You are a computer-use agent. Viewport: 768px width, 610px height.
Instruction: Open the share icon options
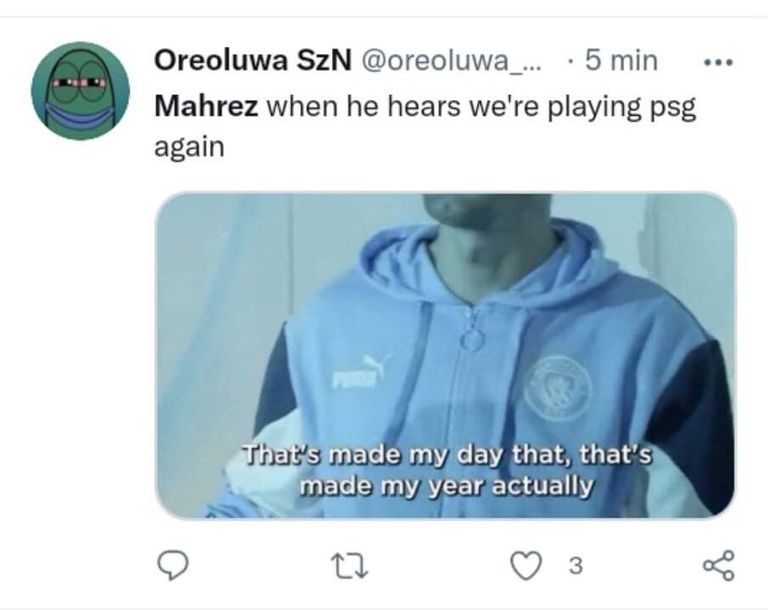[x=719, y=565]
